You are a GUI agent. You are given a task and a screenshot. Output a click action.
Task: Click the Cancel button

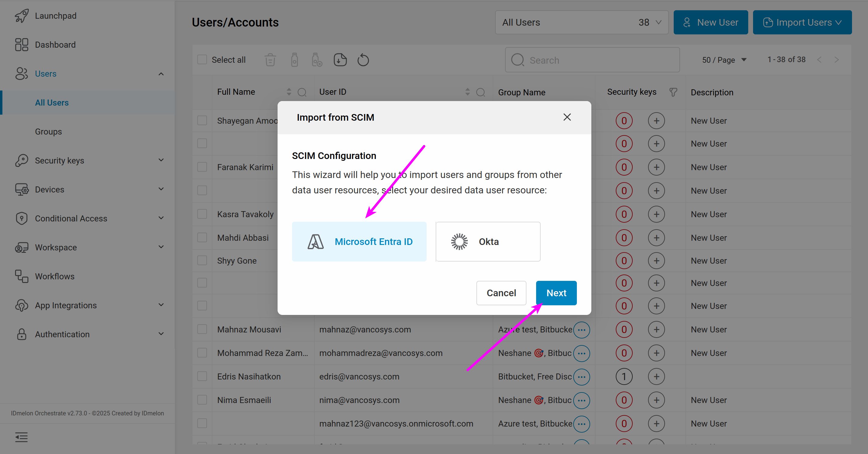(x=501, y=293)
